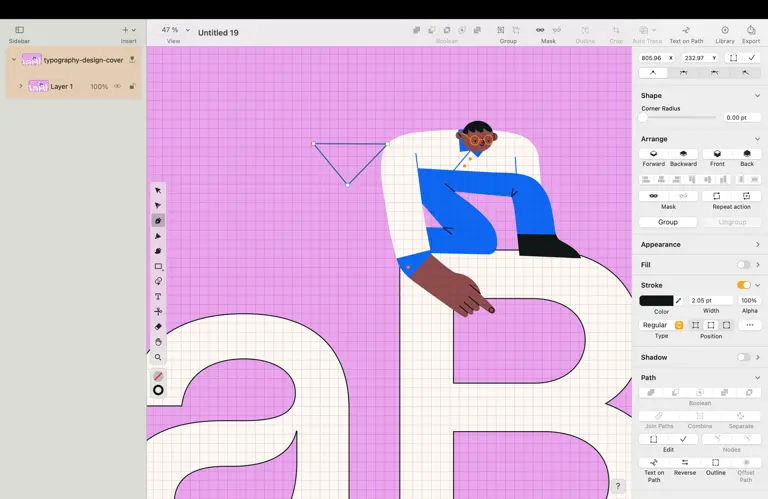Click the Group button in Arrange panel
768x499 pixels.
(668, 222)
